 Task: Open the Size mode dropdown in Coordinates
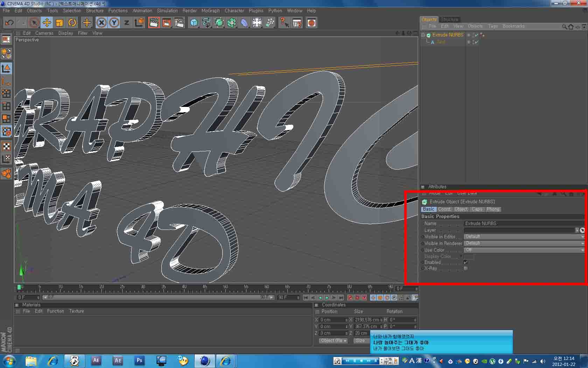362,341
